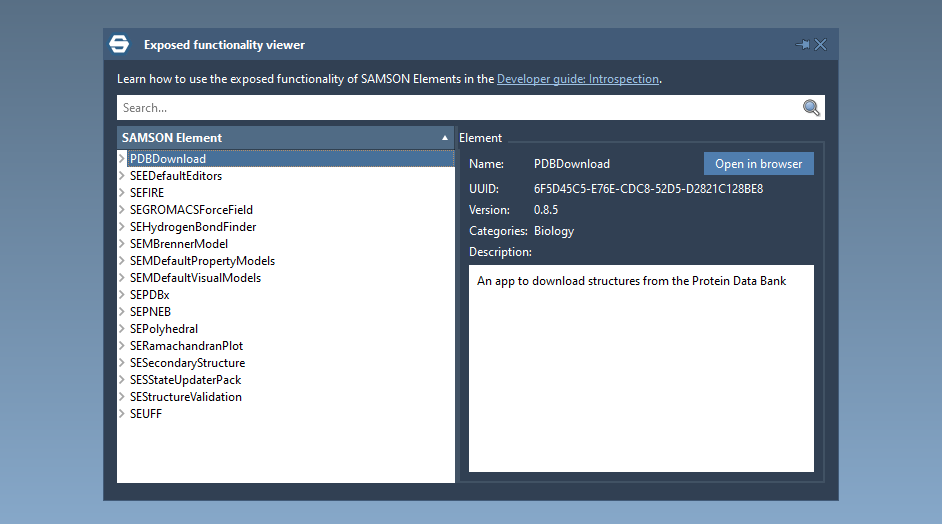Select the SESecondaryStructure item
This screenshot has width=942, height=524.
coord(187,363)
